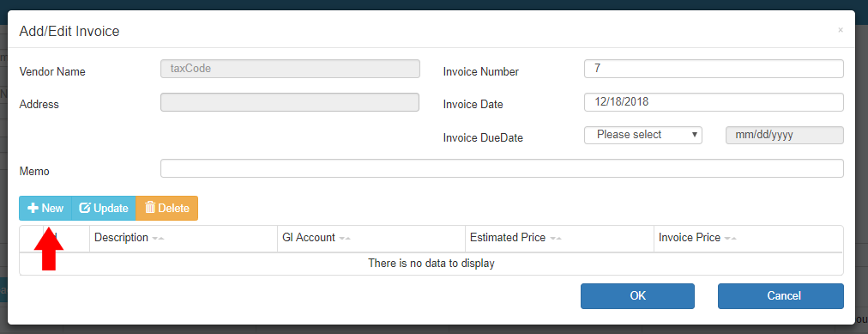
Task: Click the Memo text field
Action: 502,168
